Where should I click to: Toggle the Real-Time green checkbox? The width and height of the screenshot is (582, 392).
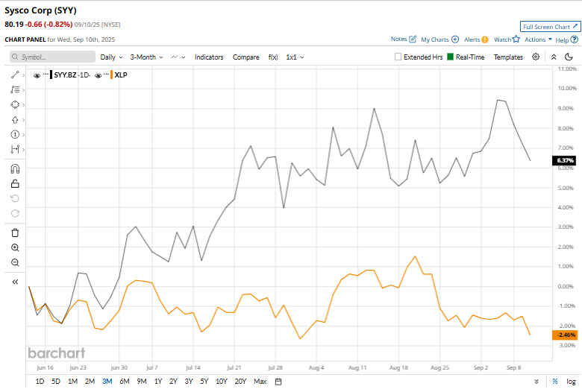coord(450,57)
